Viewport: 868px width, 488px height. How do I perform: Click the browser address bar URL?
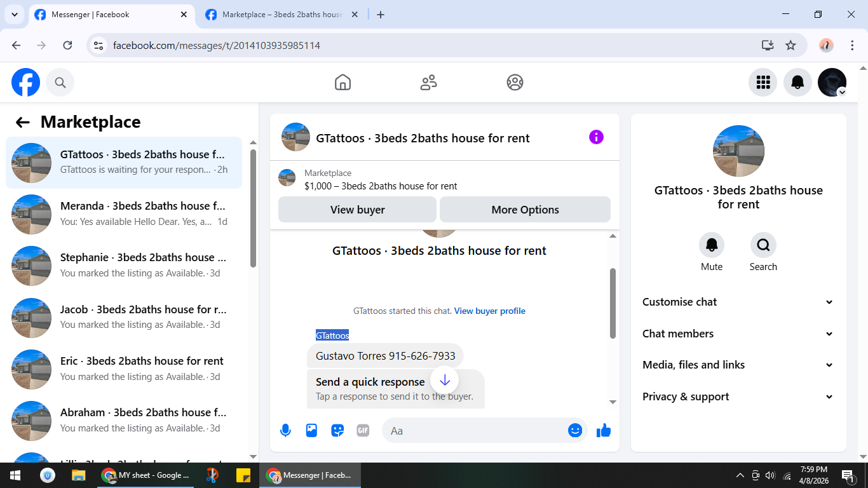click(217, 46)
